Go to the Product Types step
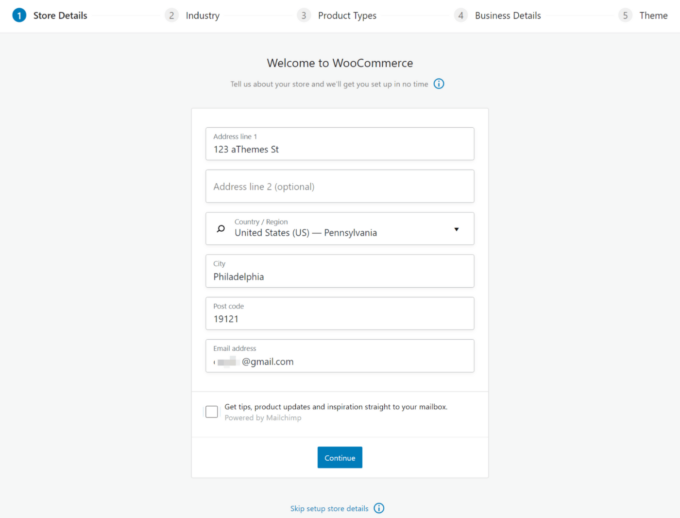The image size is (680, 518). click(346, 16)
